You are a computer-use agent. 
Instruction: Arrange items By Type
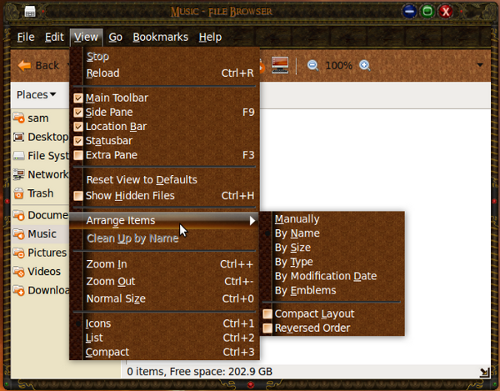[332, 262]
